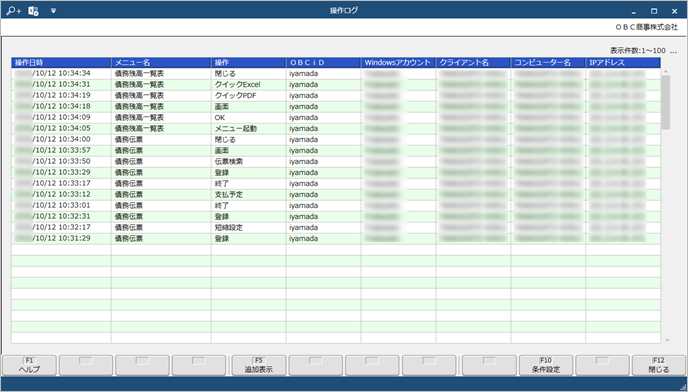Image resolution: width=688 pixels, height=392 pixels.
Task: Click the window settings icon beside the magnifier
Action: 33,11
